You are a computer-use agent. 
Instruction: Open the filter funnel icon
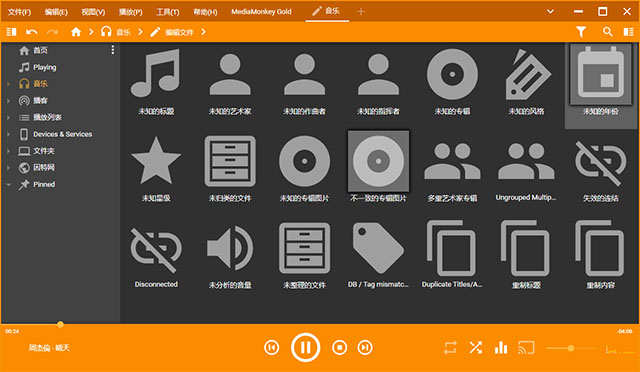click(x=581, y=32)
